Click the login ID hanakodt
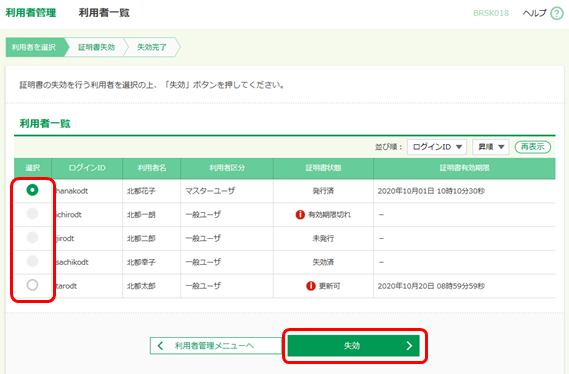Viewport: 569px width, 374px height. (72, 191)
